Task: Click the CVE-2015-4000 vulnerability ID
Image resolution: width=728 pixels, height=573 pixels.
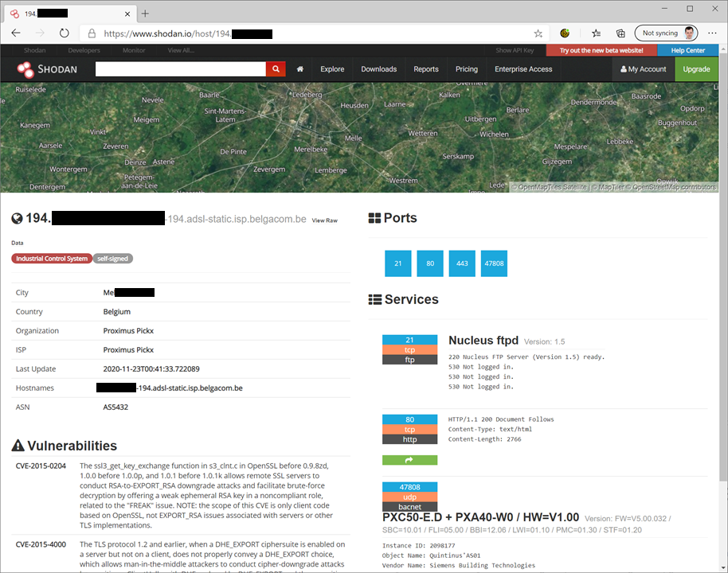Action: 41,544
